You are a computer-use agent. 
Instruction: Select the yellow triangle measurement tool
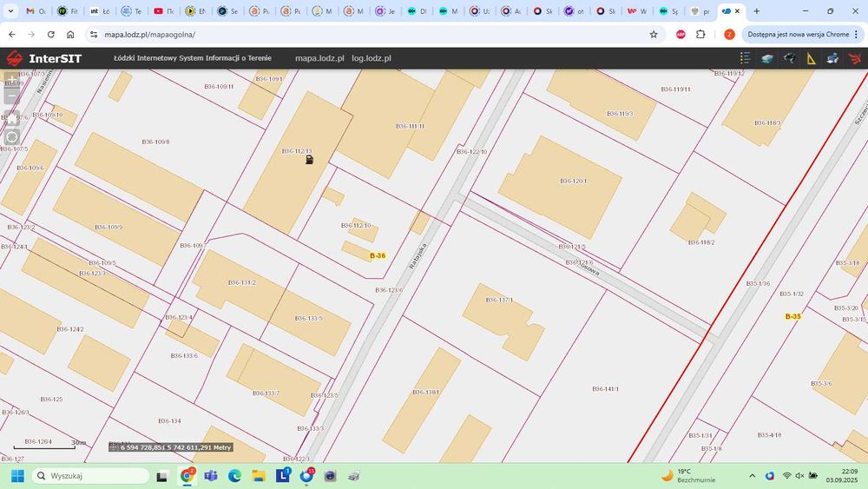[812, 58]
